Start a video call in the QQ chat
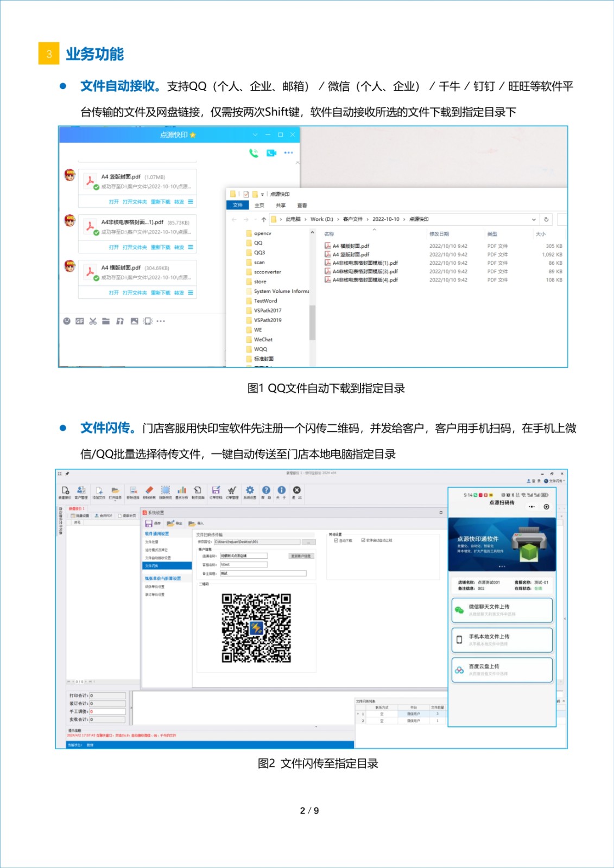The height and width of the screenshot is (868, 614). point(271,153)
